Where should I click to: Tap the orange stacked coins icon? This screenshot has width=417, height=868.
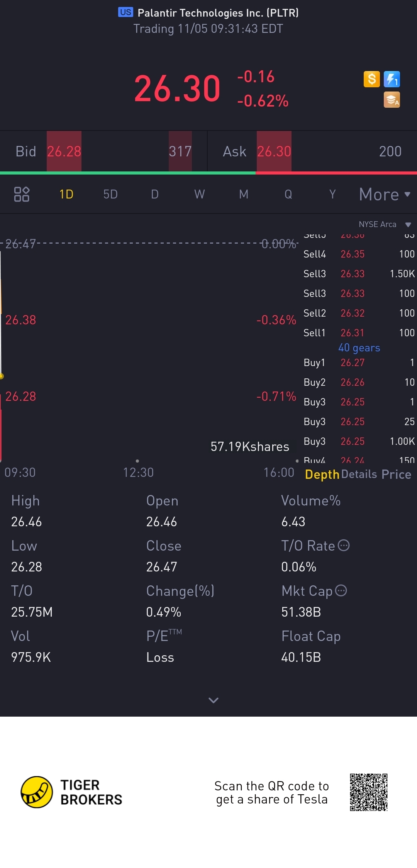click(x=392, y=100)
